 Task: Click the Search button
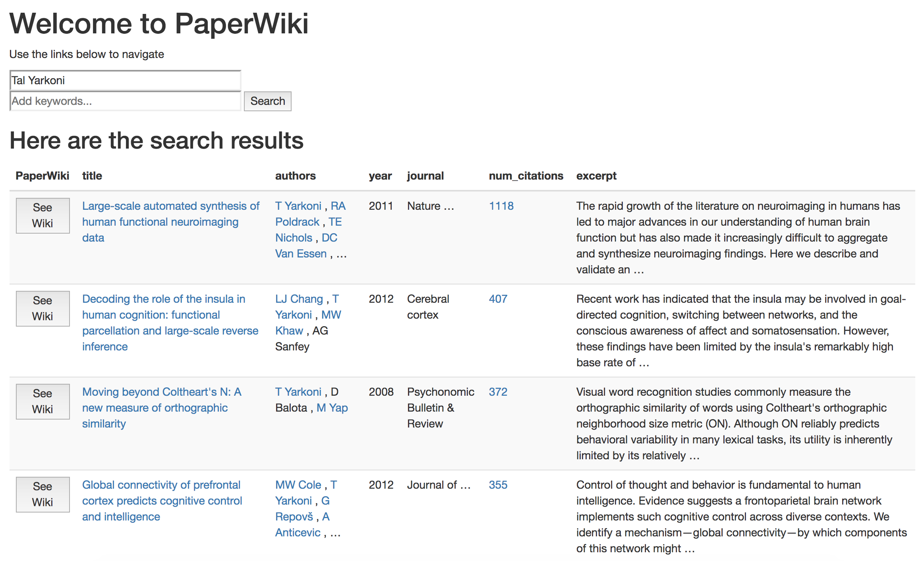coord(267,101)
